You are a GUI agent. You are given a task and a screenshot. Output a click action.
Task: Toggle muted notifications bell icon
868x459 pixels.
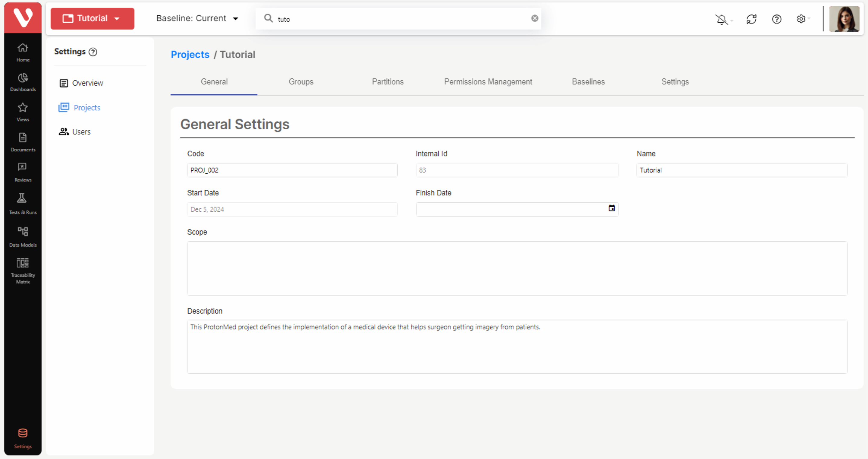(x=722, y=19)
